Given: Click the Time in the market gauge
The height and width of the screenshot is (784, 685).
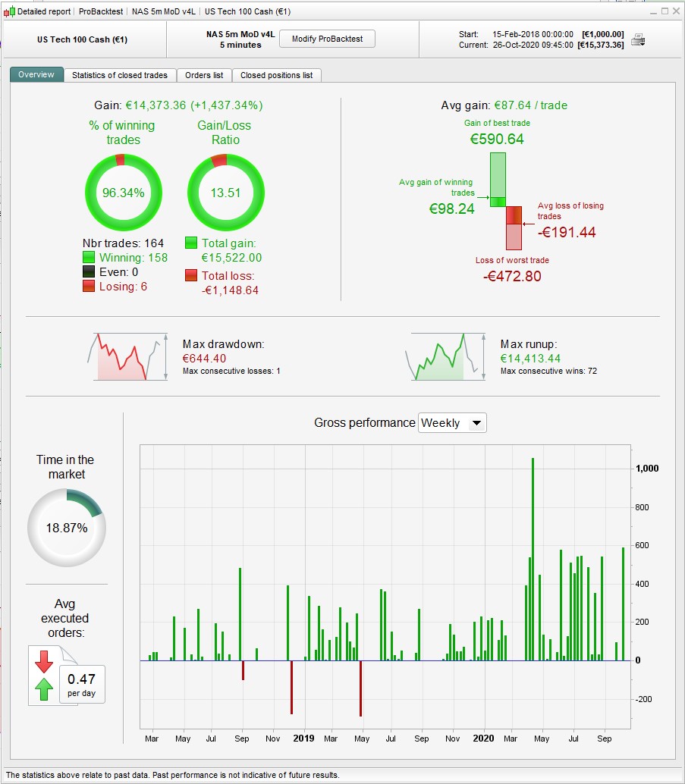Looking at the screenshot, I should click(67, 528).
